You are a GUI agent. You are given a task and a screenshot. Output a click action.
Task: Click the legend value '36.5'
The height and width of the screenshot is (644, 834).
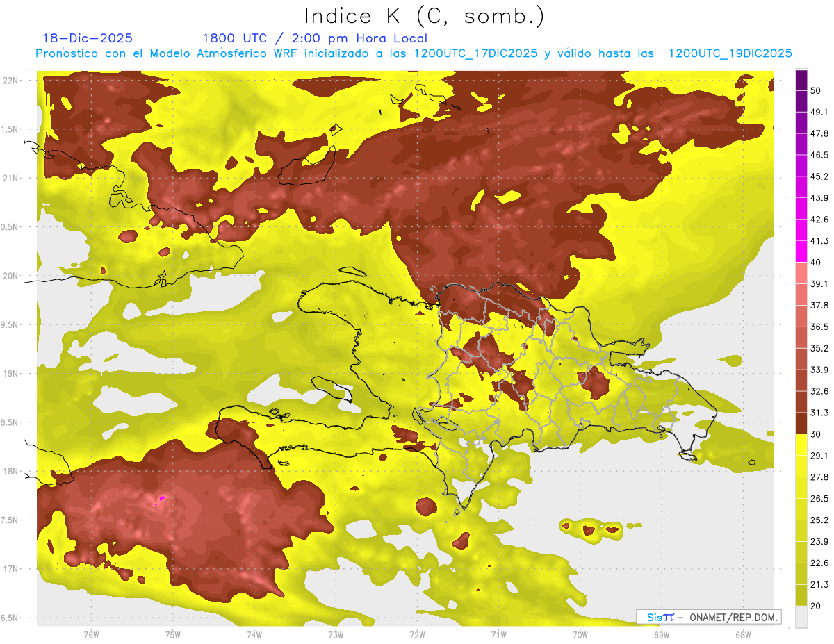click(x=818, y=327)
